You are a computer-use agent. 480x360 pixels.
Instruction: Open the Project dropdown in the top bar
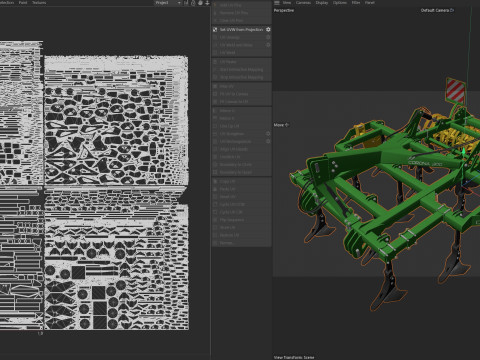[168, 3]
